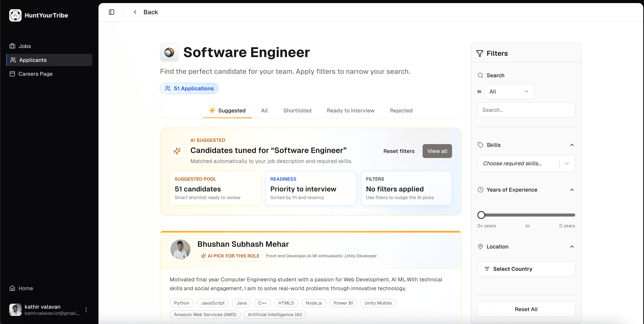The image size is (644, 324).
Task: Open the Jobs section via briefcase icon
Action: 12,46
